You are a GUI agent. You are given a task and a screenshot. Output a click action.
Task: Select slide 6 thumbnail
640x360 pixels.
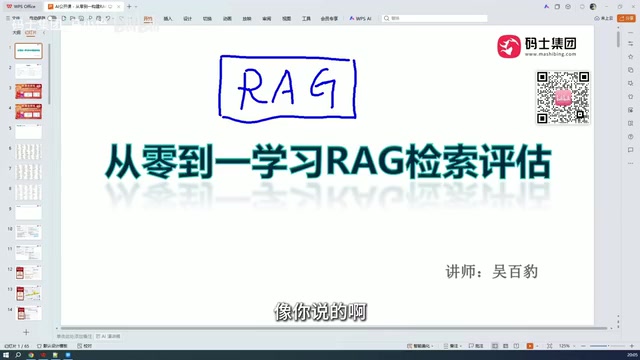point(29,152)
